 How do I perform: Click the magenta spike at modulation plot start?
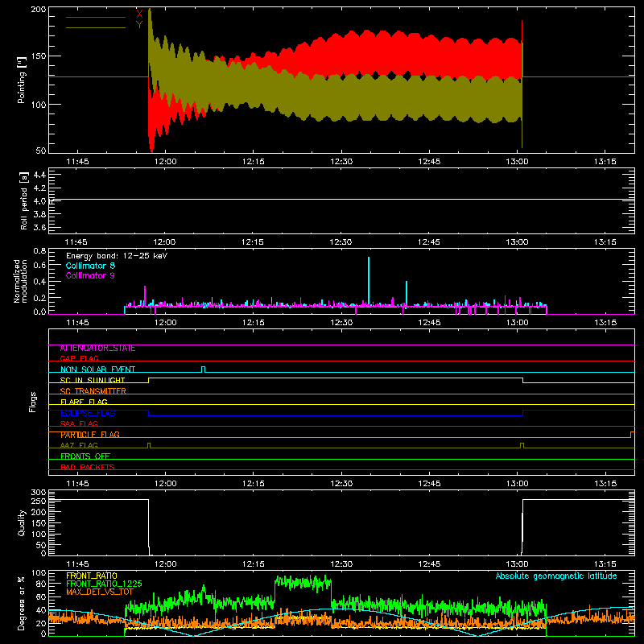tap(145, 295)
